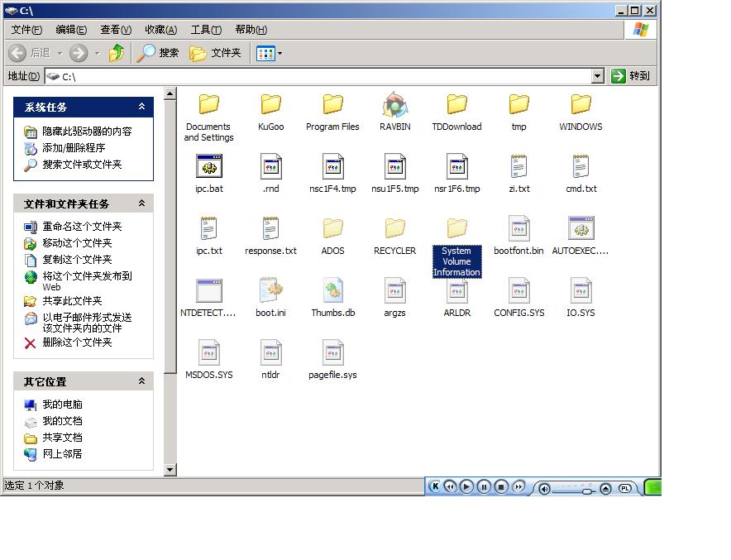Collapse the 系统任务 panel section

tap(141, 107)
